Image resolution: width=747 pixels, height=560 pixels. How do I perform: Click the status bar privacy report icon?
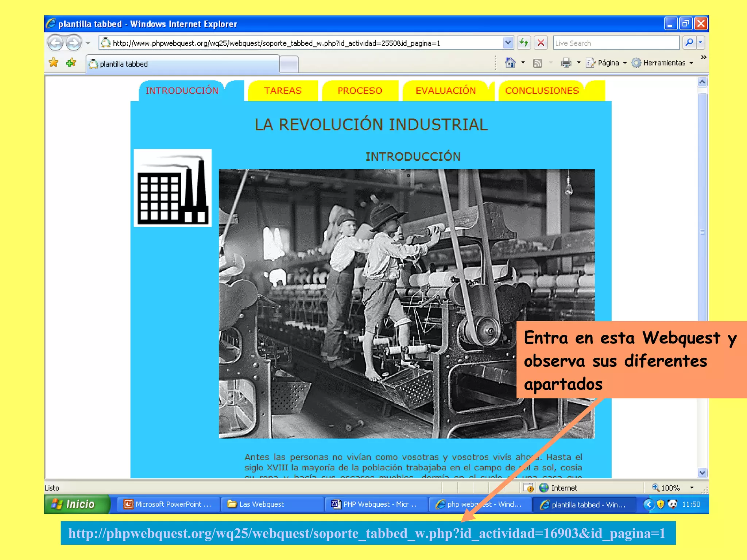pyautogui.click(x=529, y=487)
